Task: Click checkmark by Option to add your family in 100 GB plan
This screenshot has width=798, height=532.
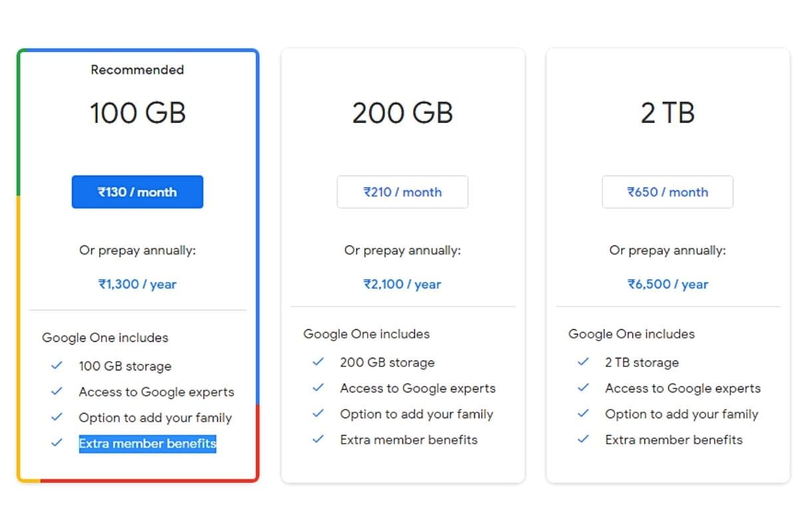Action: [x=57, y=417]
